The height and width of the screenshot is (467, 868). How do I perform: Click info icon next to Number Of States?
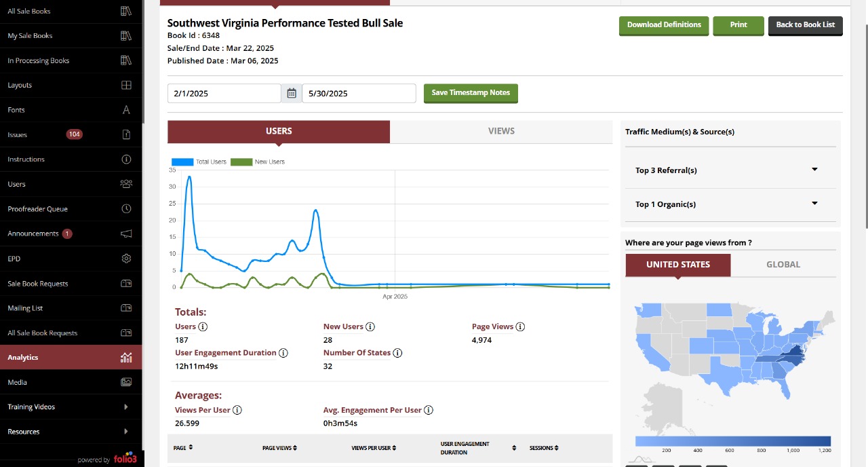point(397,353)
